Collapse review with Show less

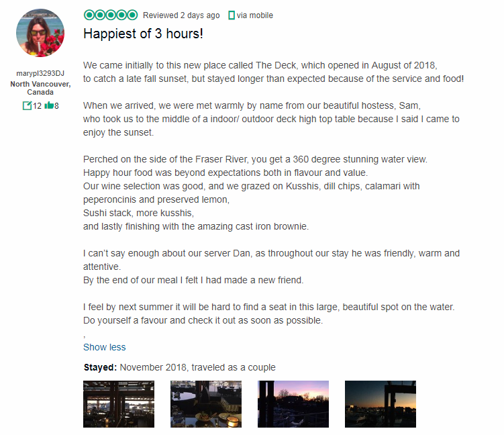click(x=105, y=347)
